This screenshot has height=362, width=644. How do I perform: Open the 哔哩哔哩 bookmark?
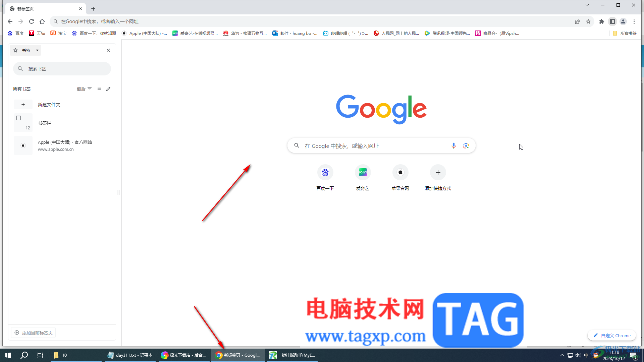point(345,33)
